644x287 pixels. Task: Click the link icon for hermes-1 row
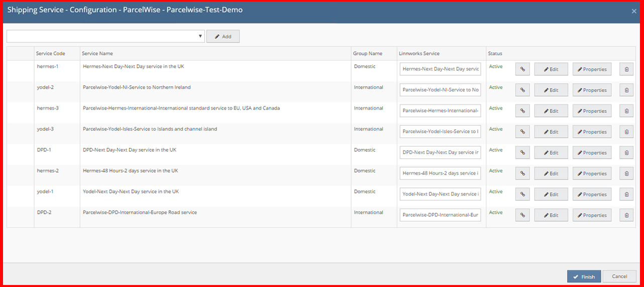[x=522, y=69]
